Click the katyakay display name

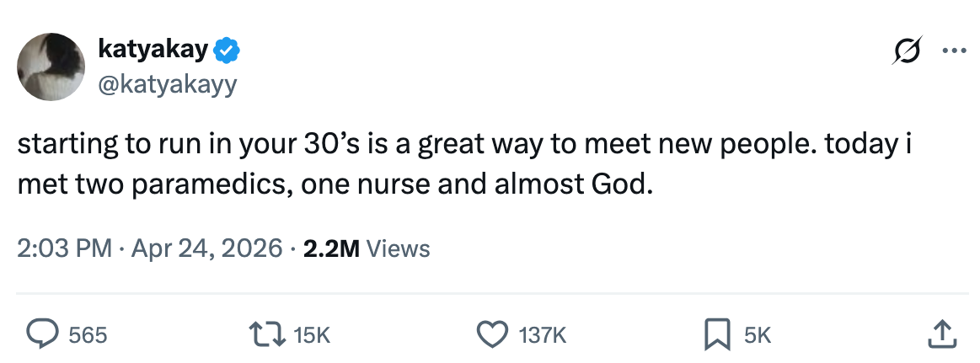click(153, 51)
